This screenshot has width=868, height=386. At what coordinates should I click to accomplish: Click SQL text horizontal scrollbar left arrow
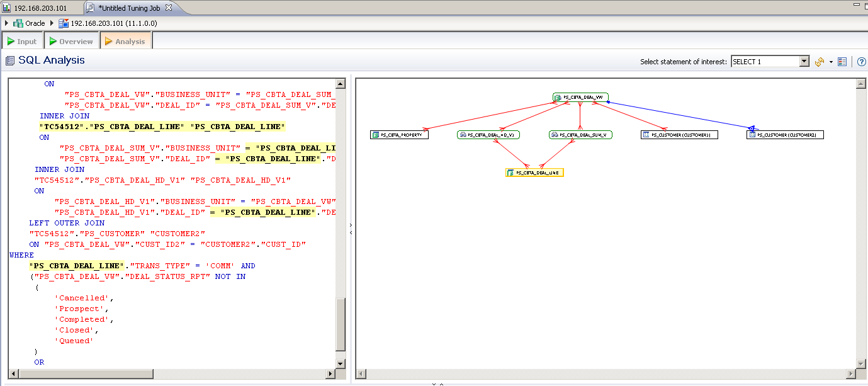click(x=13, y=374)
